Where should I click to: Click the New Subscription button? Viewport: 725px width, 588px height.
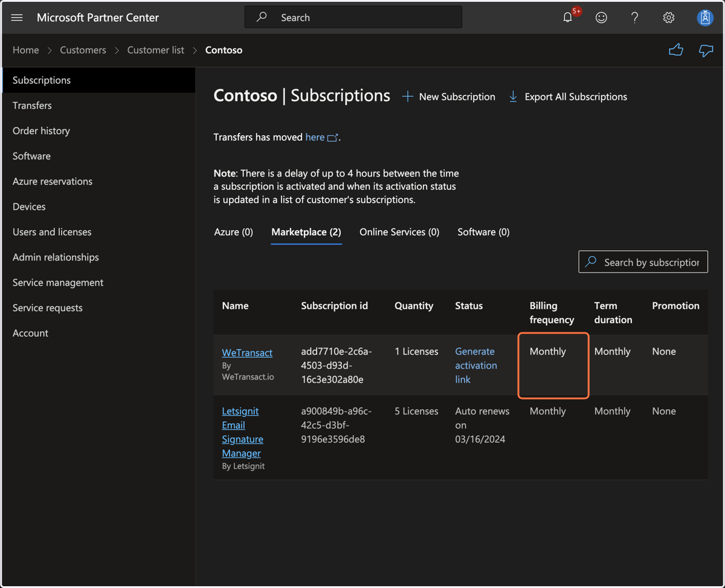pos(449,97)
